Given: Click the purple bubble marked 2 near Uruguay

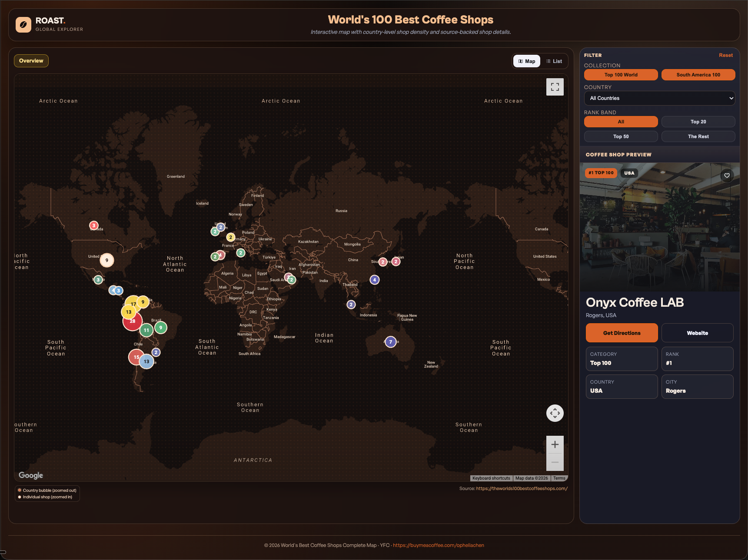Looking at the screenshot, I should (156, 352).
